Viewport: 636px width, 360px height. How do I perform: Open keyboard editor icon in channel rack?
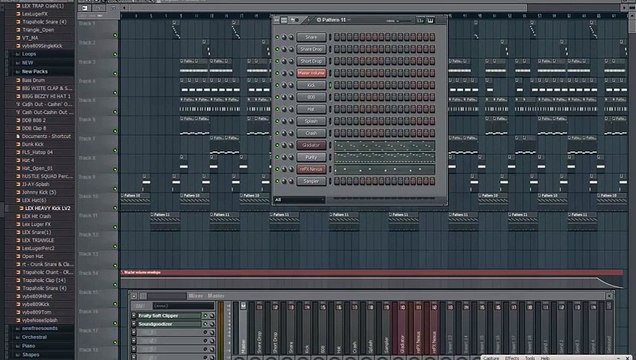[430, 20]
